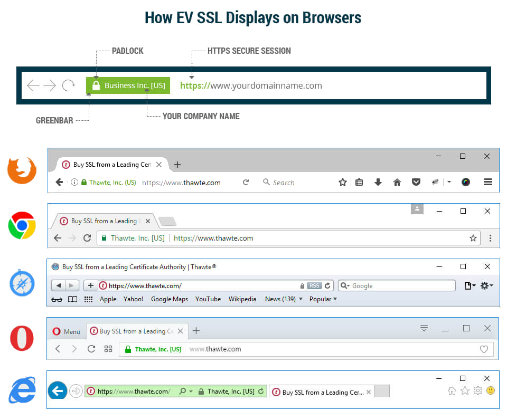Expand Internet Explorer address search dropdown
The image size is (507, 420).
click(191, 392)
